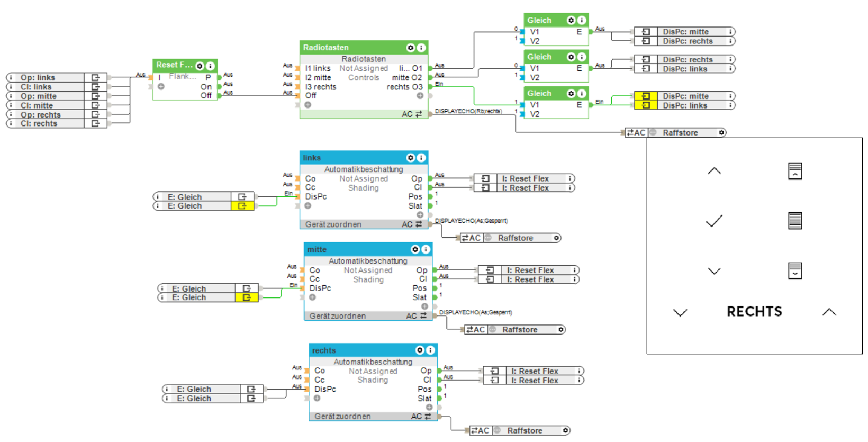Click the small up arrow above the checkmark
This screenshot has width=868, height=442.
(x=714, y=170)
